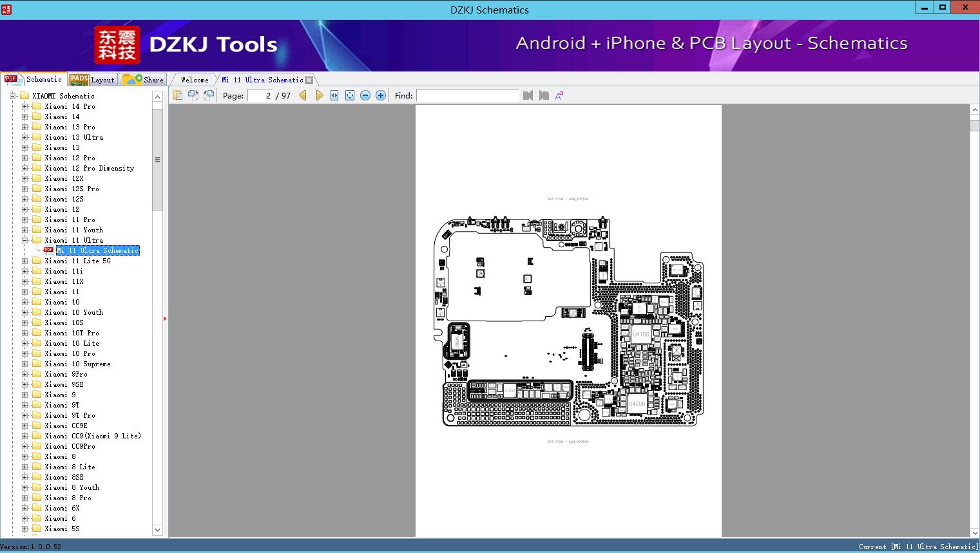Viewport: 980px width, 553px height.
Task: Collapse the side panel with red splitter arrow
Action: click(x=165, y=319)
